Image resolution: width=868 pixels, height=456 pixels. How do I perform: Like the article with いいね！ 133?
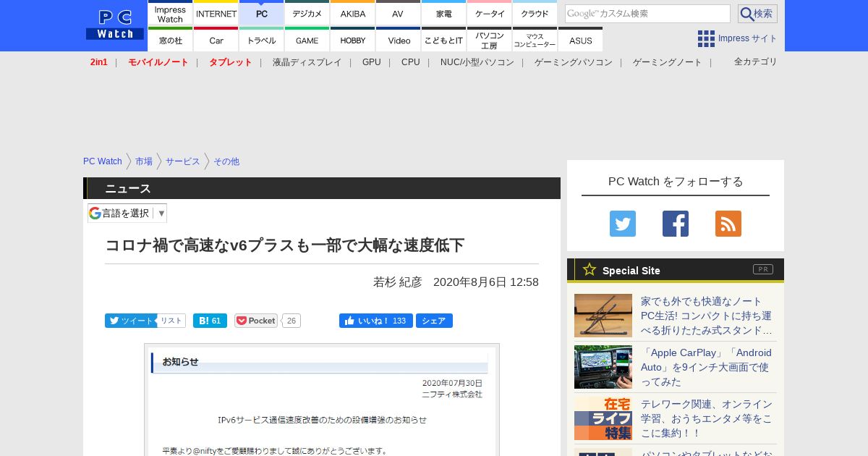click(376, 321)
